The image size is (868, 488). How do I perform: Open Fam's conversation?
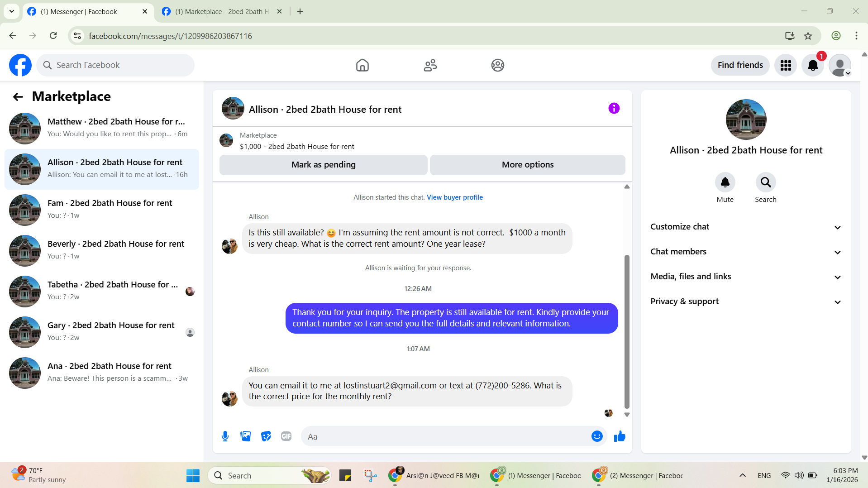(x=102, y=210)
